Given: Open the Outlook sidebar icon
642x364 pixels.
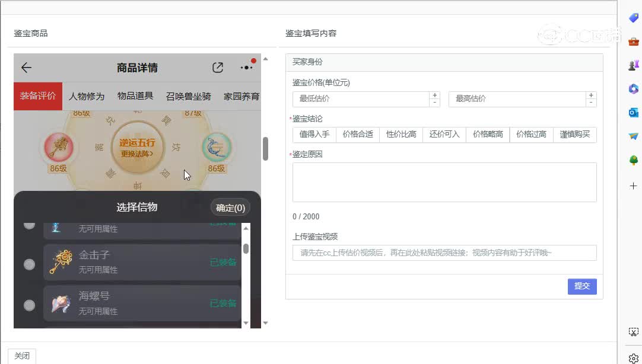Looking at the screenshot, I should [x=634, y=112].
